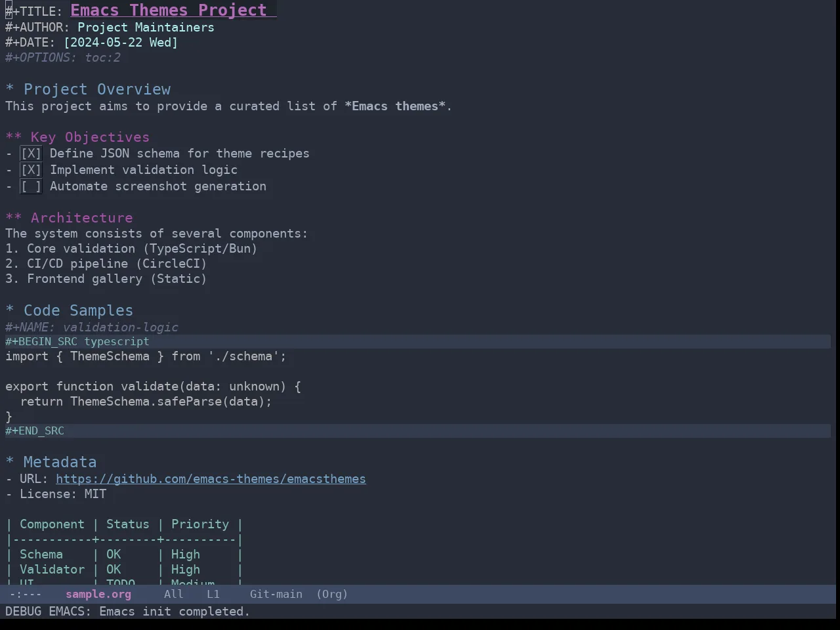Click the Status table header cell
Viewport: 840px width, 630px height.
(128, 524)
